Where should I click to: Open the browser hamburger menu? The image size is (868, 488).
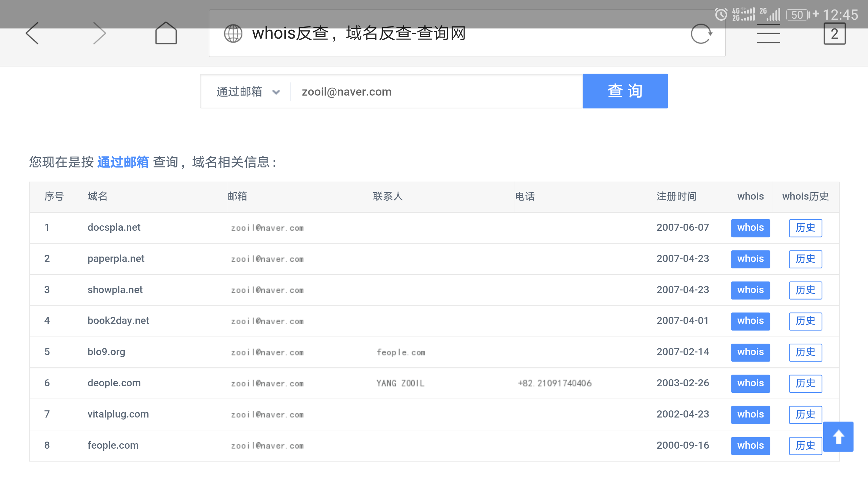768,34
